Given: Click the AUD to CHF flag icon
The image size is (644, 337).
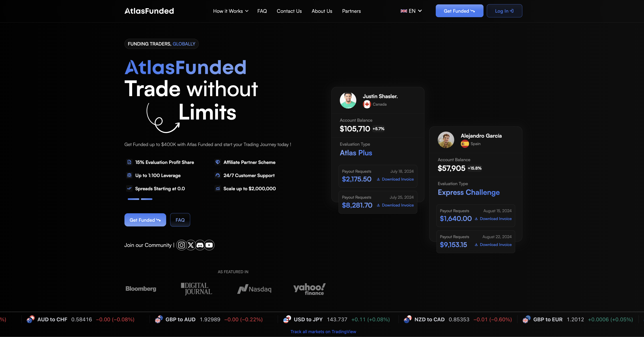Looking at the screenshot, I should 31,319.
